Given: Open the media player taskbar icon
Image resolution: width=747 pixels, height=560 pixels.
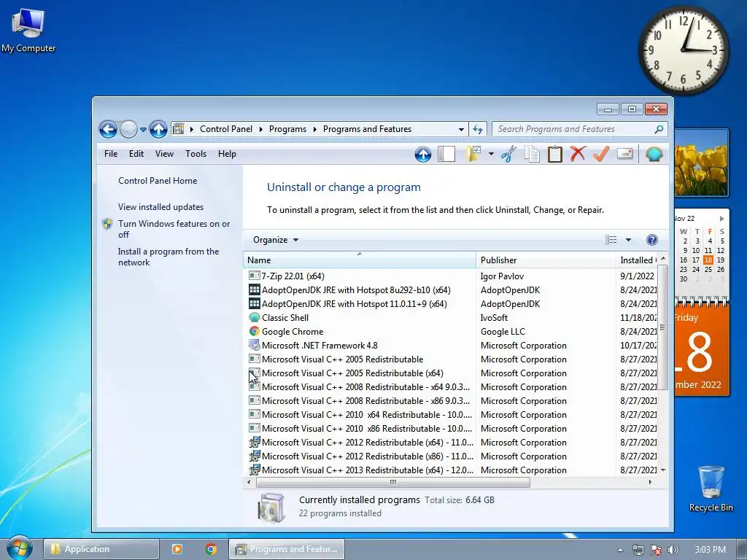Looking at the screenshot, I should pos(177,549).
